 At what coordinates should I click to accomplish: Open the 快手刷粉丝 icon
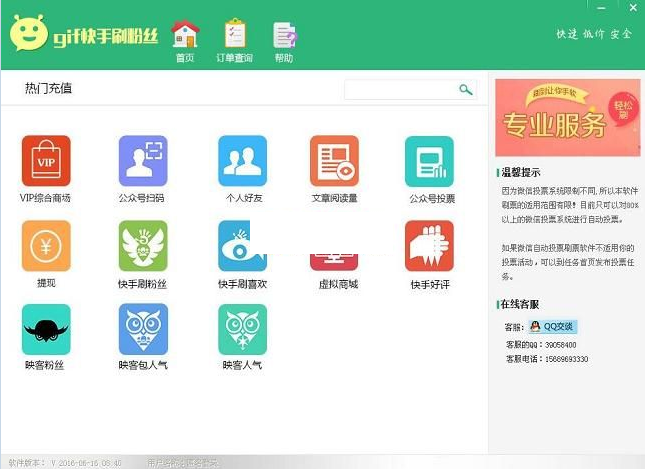(x=143, y=246)
